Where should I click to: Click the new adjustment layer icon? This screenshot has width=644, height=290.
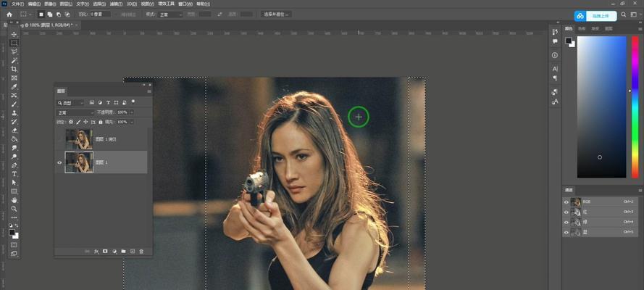tap(114, 252)
